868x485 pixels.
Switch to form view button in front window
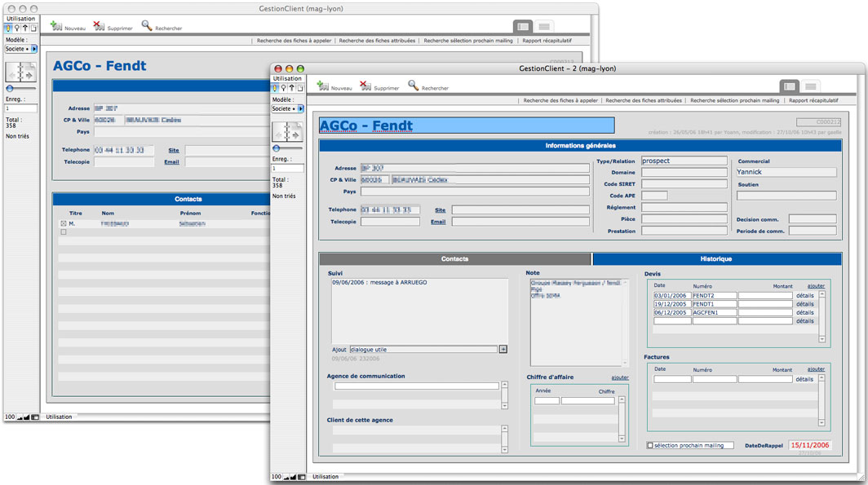coord(790,86)
